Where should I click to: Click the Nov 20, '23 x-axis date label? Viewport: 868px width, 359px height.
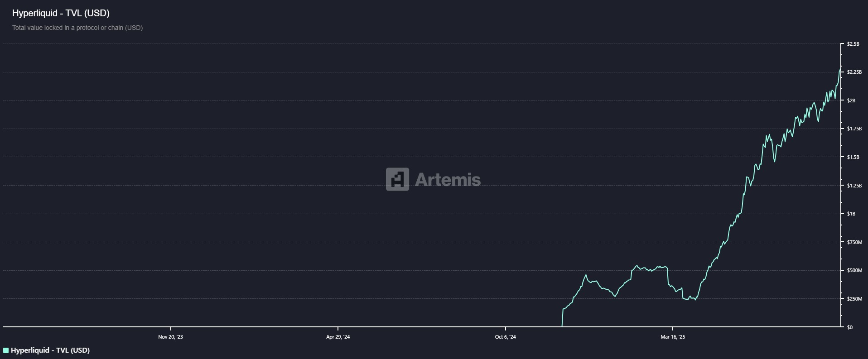coord(171,337)
